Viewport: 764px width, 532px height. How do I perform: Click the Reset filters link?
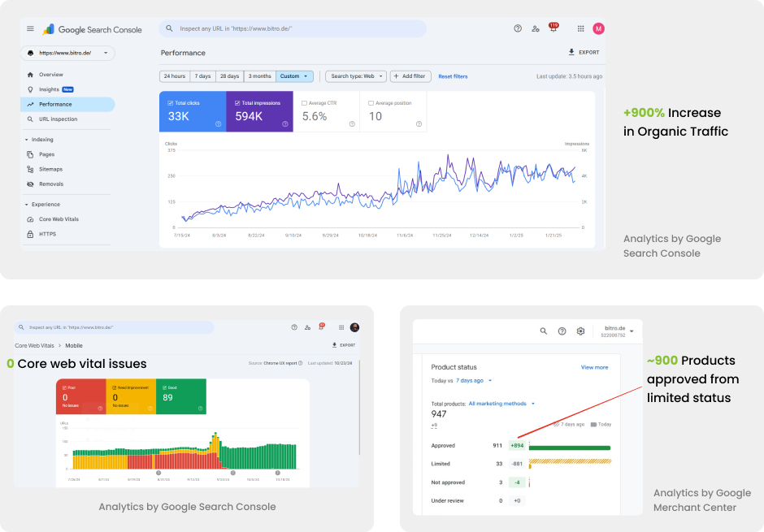453,76
